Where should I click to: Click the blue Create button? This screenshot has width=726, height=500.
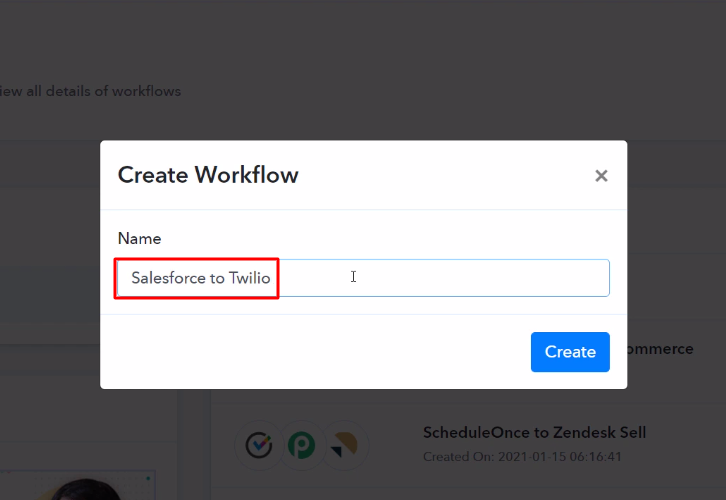(x=570, y=352)
